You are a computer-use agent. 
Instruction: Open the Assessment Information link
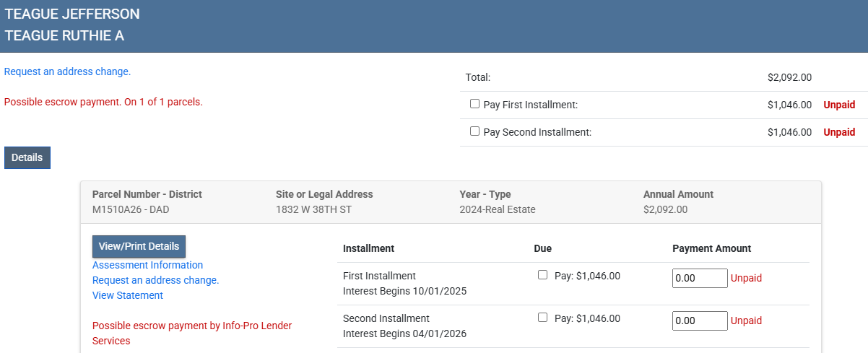coord(147,265)
